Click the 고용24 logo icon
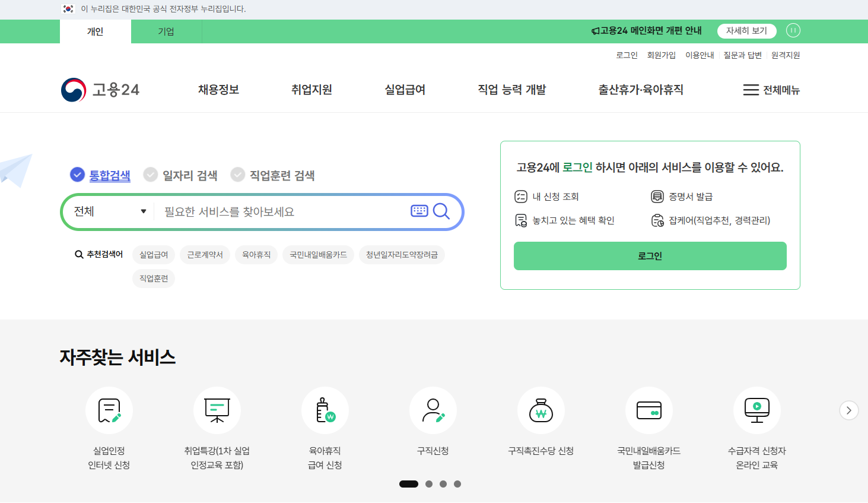The width and height of the screenshot is (868, 503). click(74, 90)
